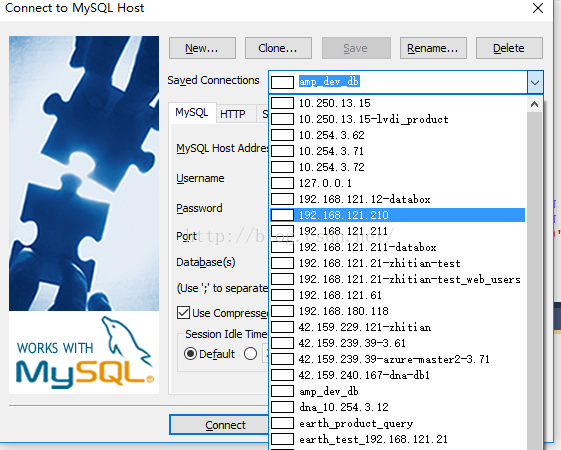Click the scroll up arrow in the dropdown list
Screen dimensions: 561x450
pos(535,104)
